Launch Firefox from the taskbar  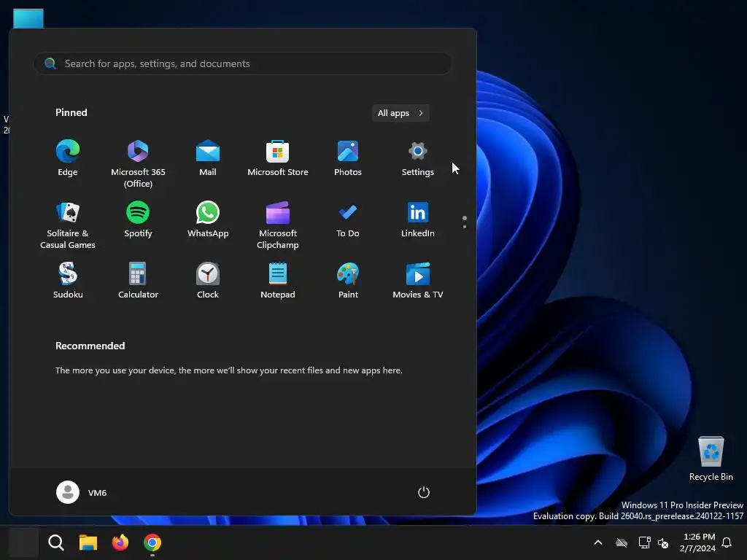(120, 542)
